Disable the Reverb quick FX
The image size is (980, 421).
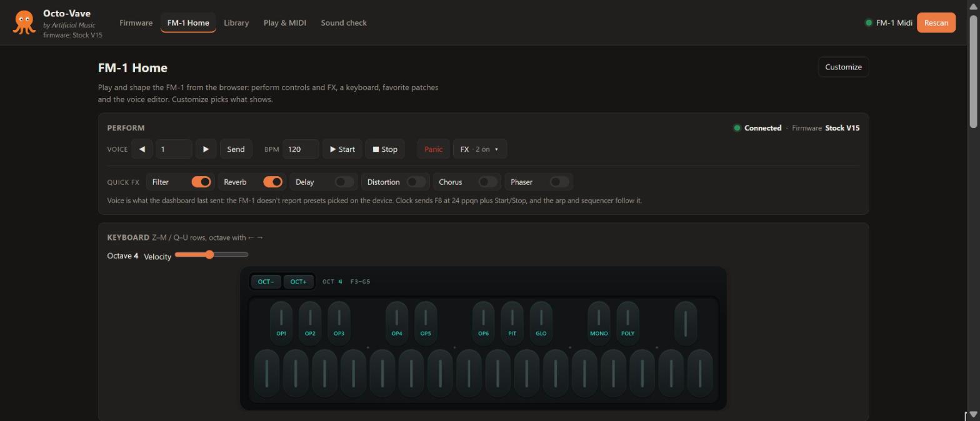pyautogui.click(x=272, y=182)
